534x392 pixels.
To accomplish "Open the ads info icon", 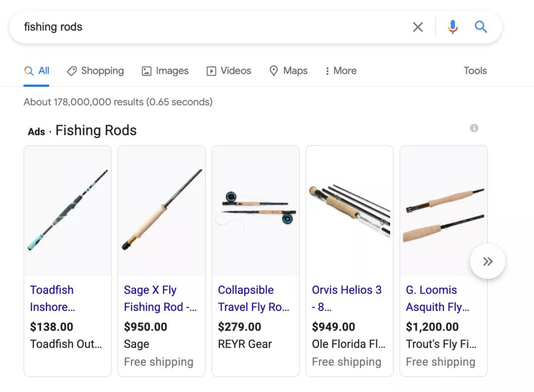I will (x=474, y=129).
